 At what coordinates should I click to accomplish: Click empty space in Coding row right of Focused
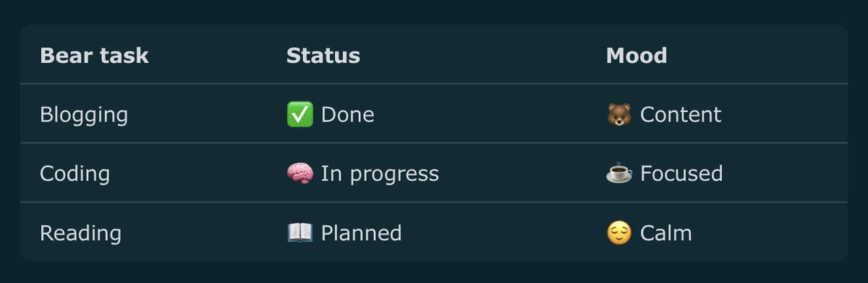click(x=785, y=174)
